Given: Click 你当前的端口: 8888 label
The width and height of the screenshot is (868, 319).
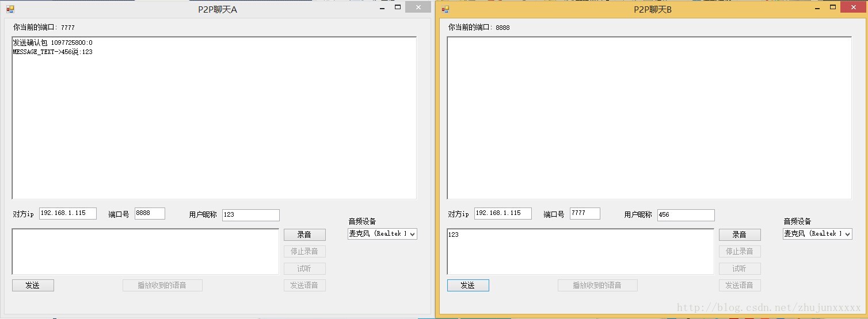Looking at the screenshot, I should pyautogui.click(x=479, y=28).
